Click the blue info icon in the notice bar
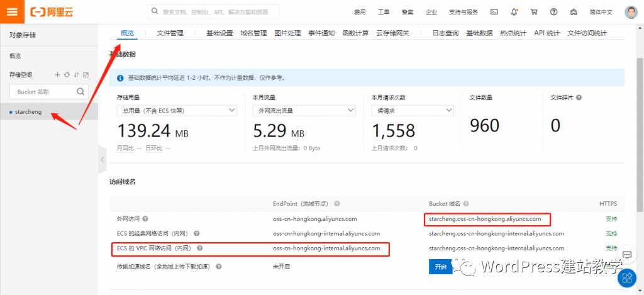The width and height of the screenshot is (644, 295). [120, 77]
